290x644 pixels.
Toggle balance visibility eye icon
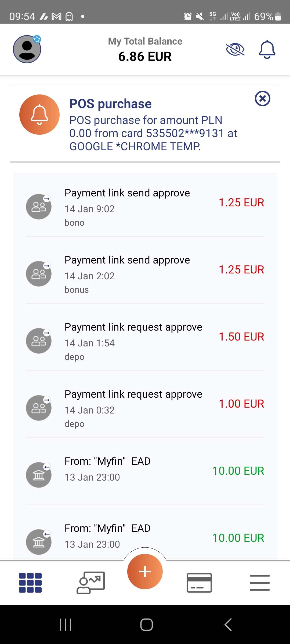coord(235,49)
